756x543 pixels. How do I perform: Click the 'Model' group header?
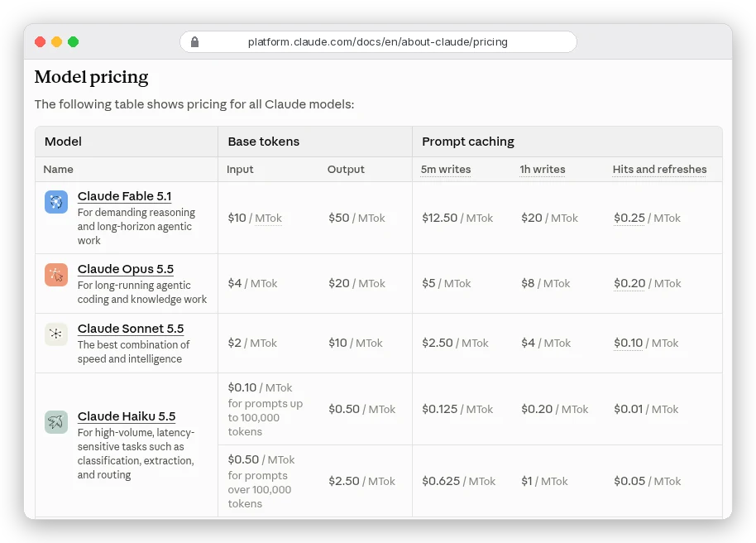(x=63, y=142)
